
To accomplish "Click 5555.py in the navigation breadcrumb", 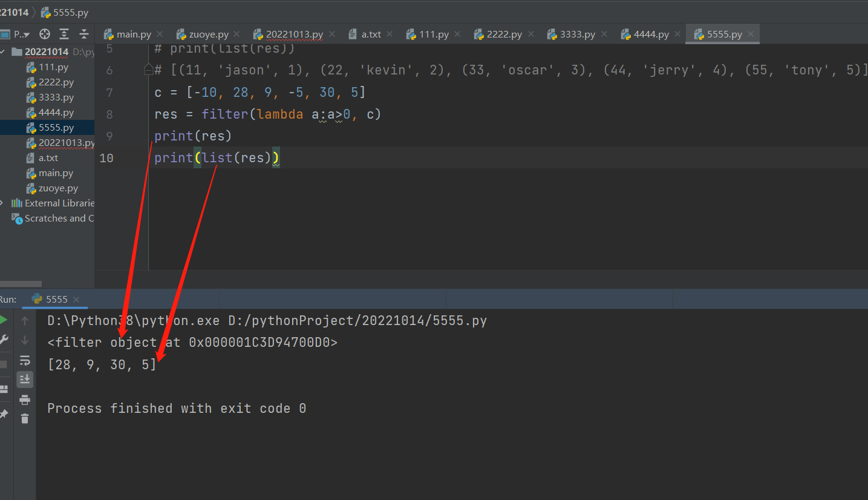I will 64,12.
